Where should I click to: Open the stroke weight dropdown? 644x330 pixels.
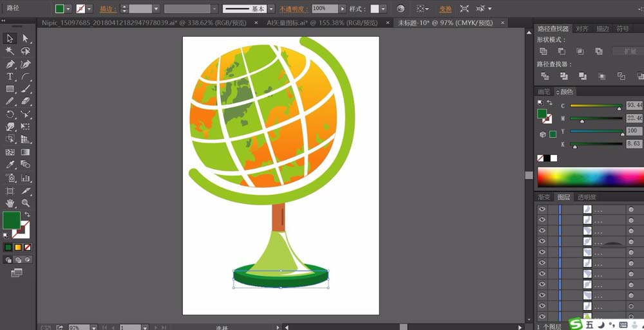(156, 8)
